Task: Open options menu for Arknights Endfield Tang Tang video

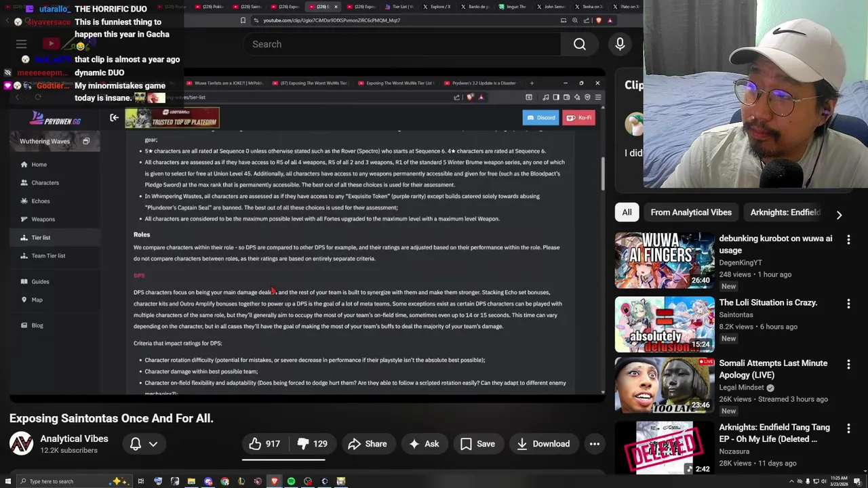Action: click(x=848, y=428)
